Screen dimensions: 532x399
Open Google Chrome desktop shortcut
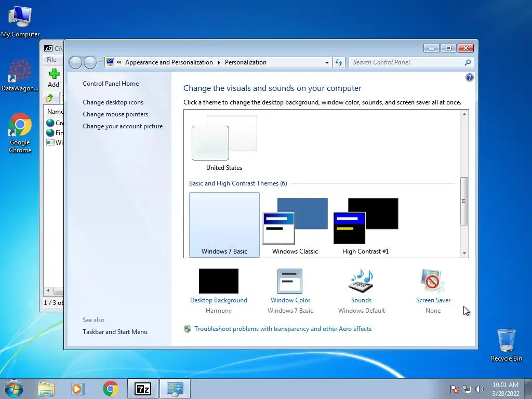tap(20, 132)
